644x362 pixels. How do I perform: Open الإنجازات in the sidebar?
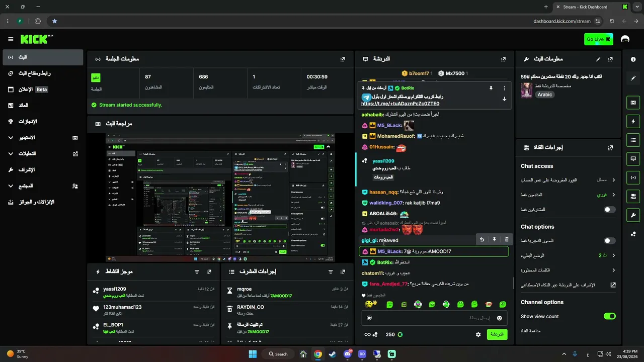[x=43, y=122]
